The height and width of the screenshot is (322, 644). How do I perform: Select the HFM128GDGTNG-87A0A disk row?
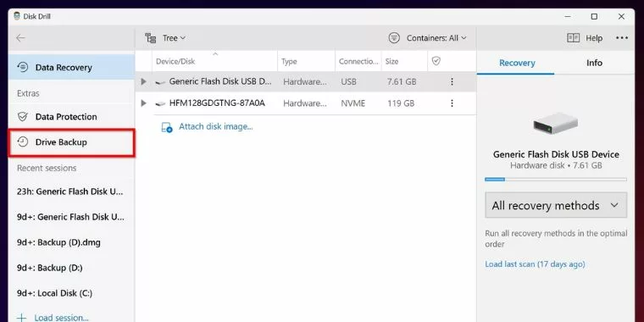(306, 103)
